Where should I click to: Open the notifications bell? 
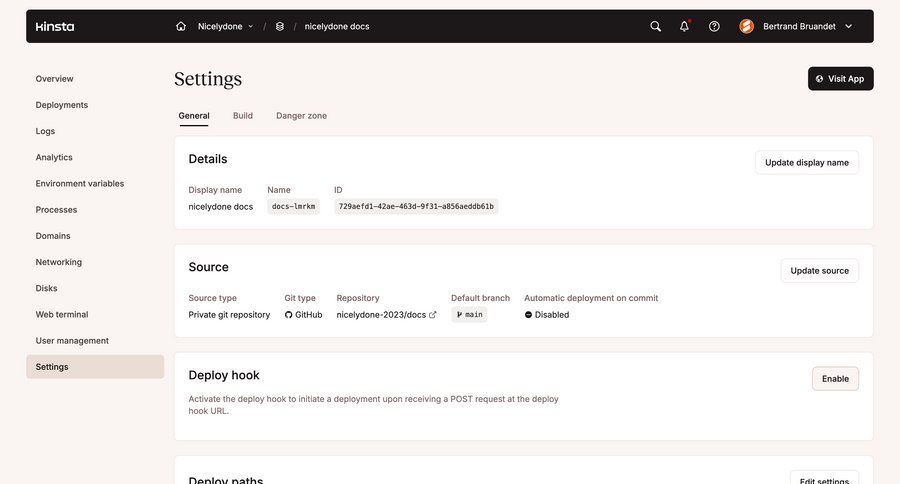point(684,26)
